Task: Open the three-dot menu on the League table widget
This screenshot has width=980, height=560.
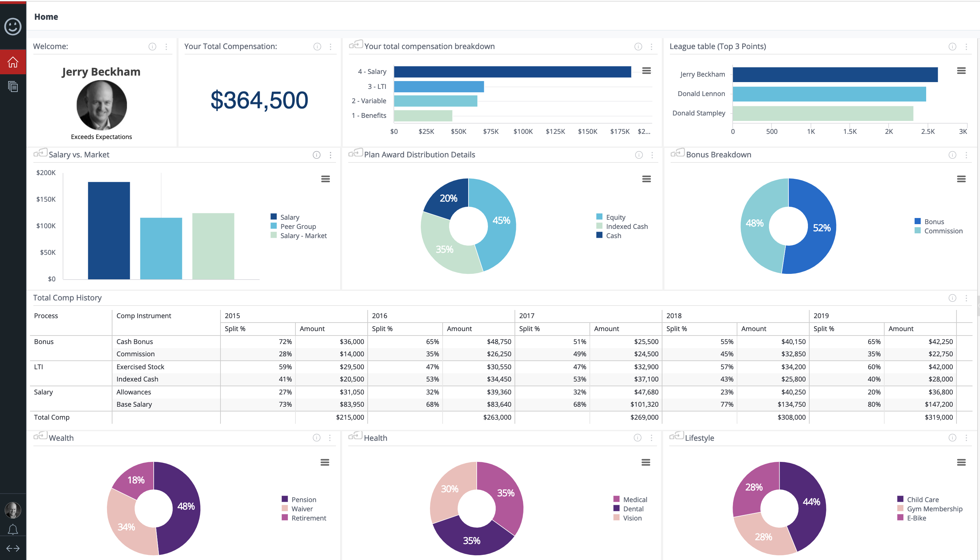Action: (966, 47)
